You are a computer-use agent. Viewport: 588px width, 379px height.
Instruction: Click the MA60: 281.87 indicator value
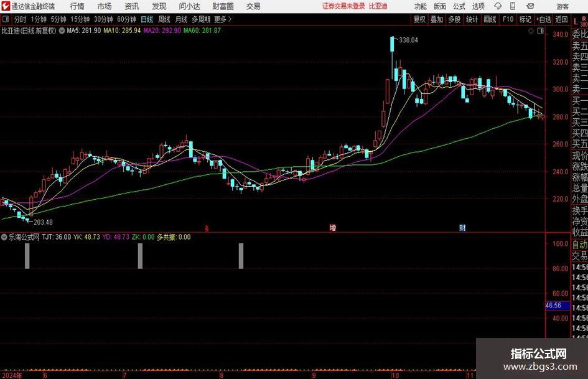click(x=202, y=30)
